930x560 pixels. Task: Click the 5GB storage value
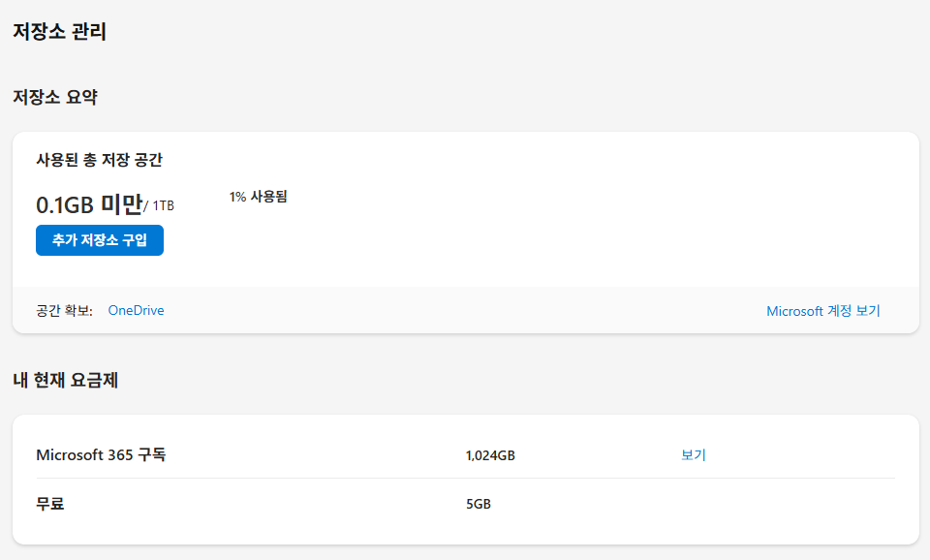click(478, 504)
